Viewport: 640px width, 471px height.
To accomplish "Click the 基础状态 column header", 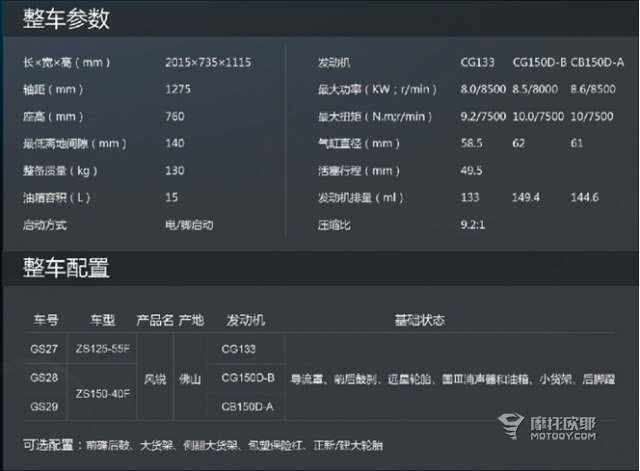I will point(420,320).
